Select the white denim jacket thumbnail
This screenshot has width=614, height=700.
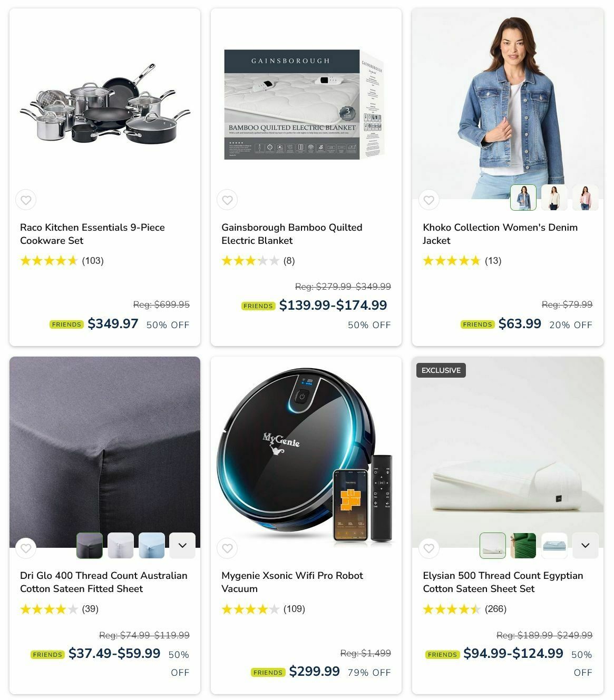(x=554, y=198)
